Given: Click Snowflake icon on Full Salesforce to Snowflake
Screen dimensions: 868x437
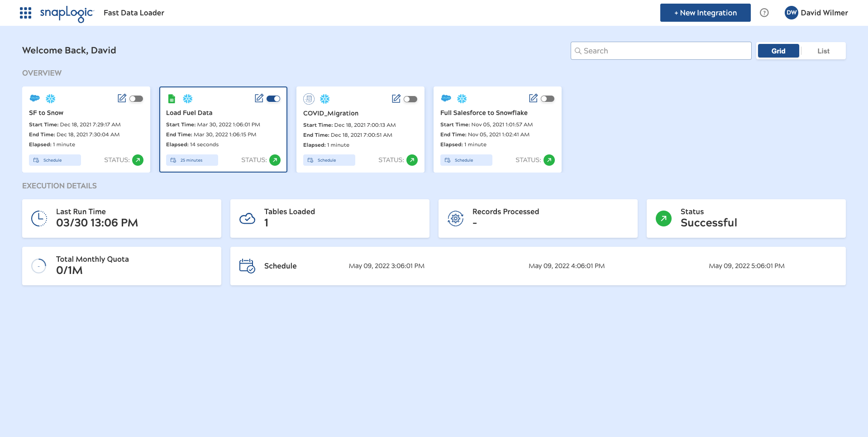Looking at the screenshot, I should point(462,98).
